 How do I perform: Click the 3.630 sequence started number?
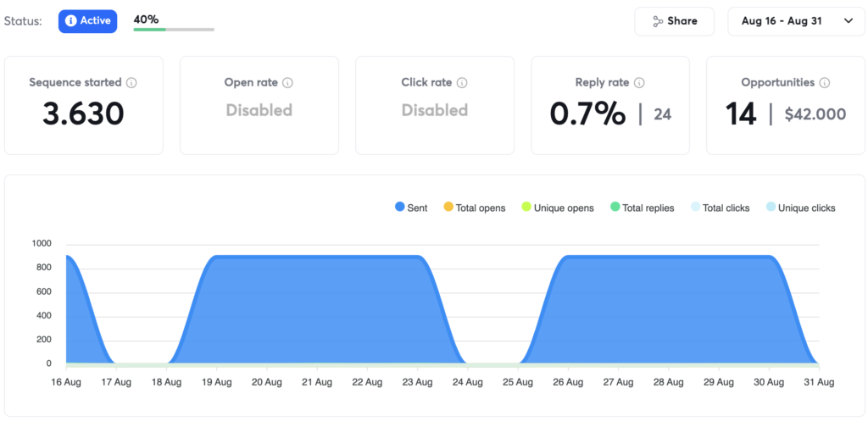coord(83,114)
